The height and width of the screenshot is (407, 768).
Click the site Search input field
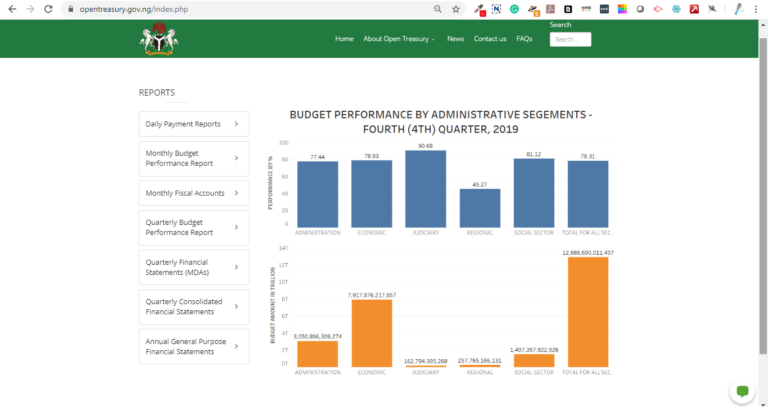tap(570, 40)
